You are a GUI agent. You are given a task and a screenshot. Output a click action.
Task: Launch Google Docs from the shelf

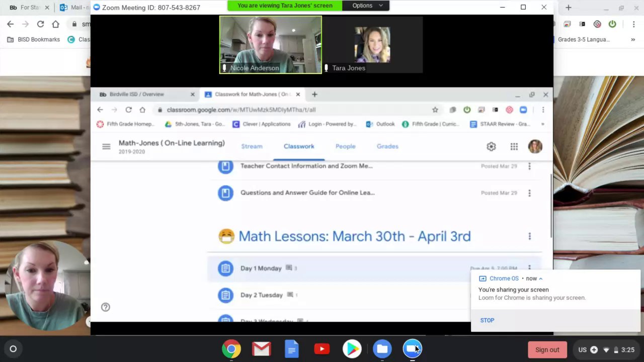(292, 349)
